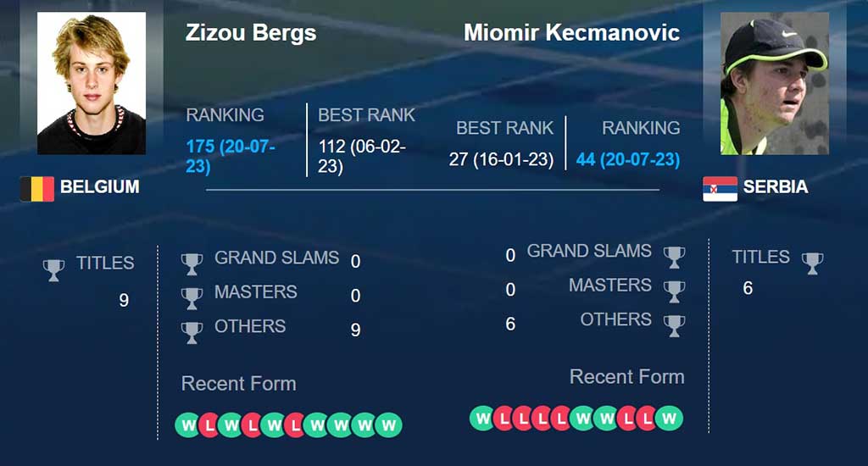Click Kecmanovic's GRAND SLAMS trophy icon
The width and height of the screenshot is (868, 466).
(674, 258)
